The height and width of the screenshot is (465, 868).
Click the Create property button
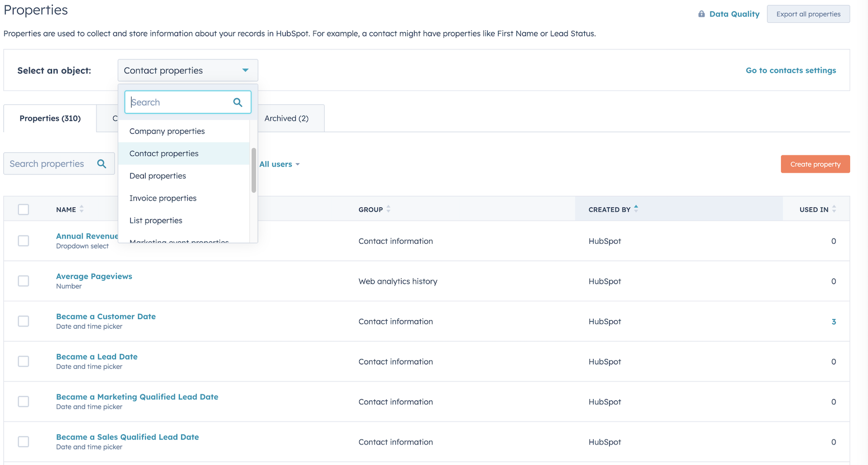point(815,164)
